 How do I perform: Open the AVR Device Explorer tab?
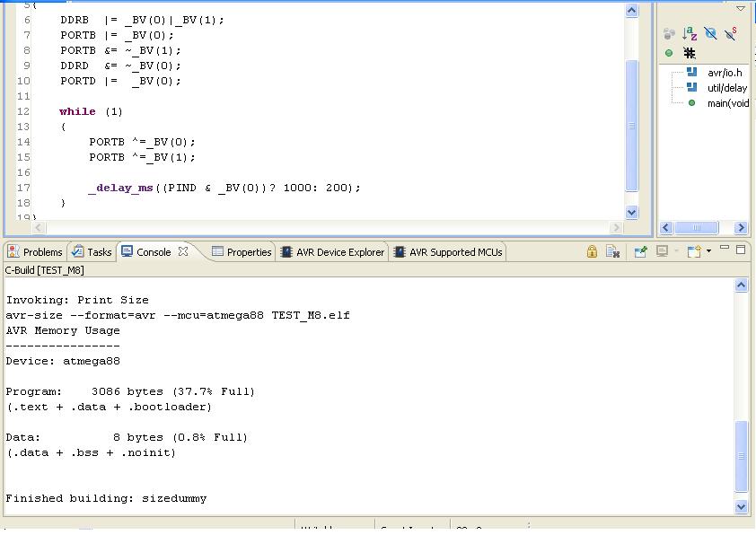[333, 252]
